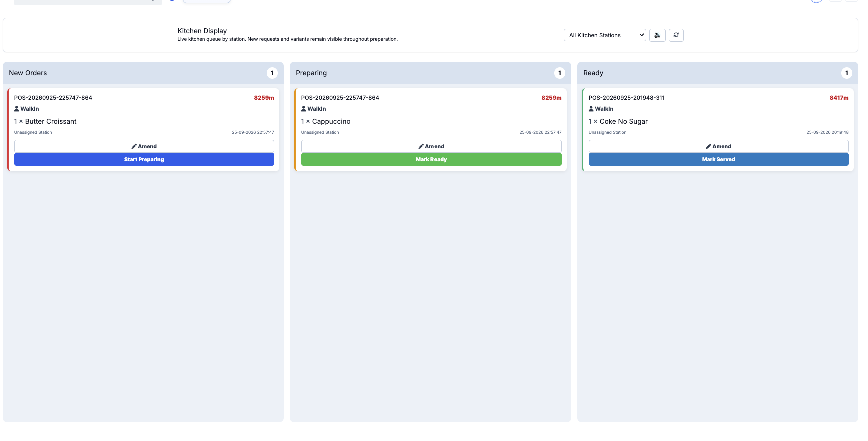Click the WalkIn customer on the Butter Croissant card
The width and height of the screenshot is (868, 441).
(x=27, y=109)
